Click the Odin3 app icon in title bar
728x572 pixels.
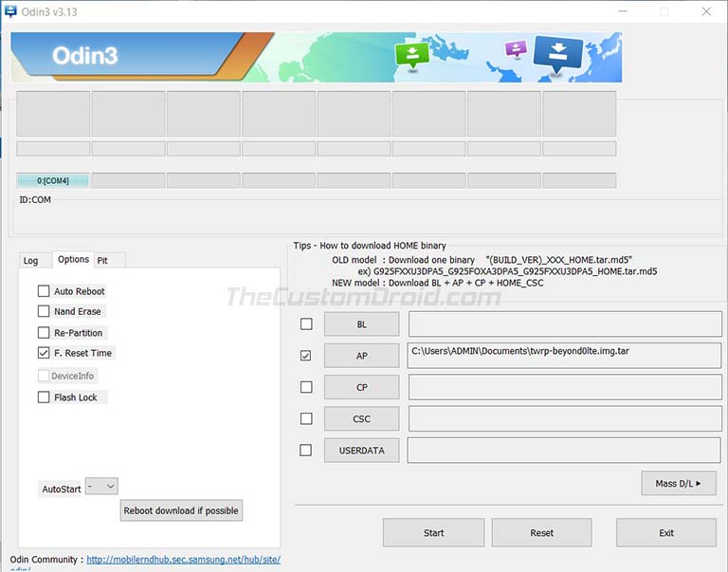pyautogui.click(x=10, y=11)
